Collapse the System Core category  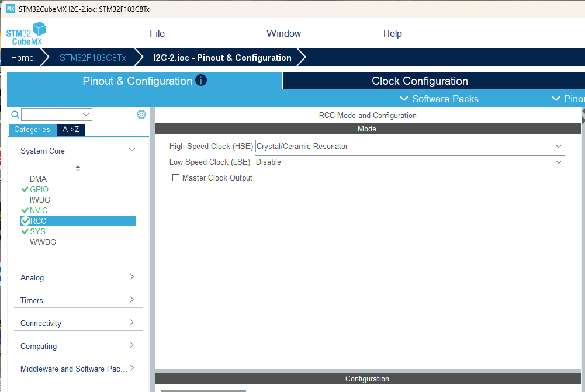78,151
